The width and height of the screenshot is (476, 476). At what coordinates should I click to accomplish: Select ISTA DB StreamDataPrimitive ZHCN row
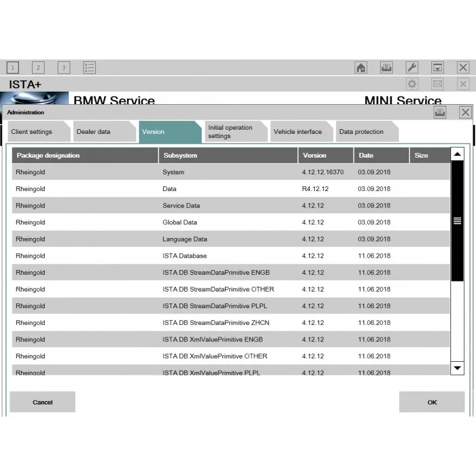tap(231, 322)
